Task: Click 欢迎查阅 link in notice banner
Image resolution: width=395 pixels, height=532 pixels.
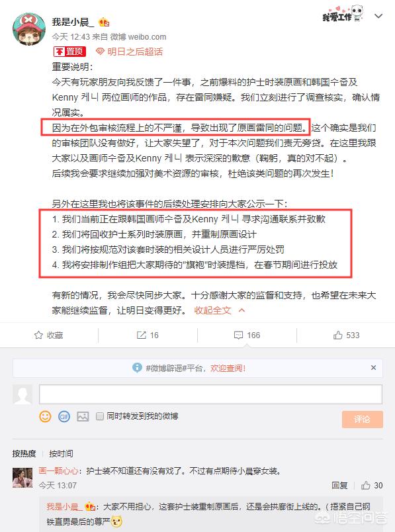Action: (x=228, y=368)
